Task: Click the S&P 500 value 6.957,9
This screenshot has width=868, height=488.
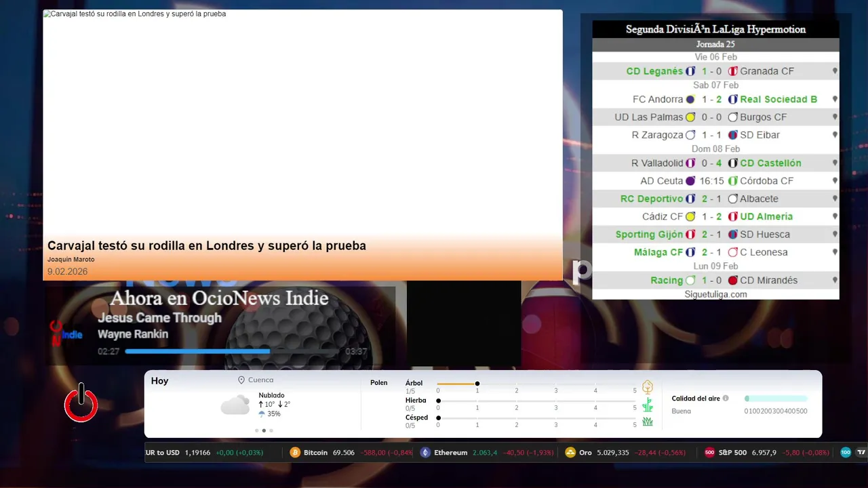Action: (x=764, y=453)
